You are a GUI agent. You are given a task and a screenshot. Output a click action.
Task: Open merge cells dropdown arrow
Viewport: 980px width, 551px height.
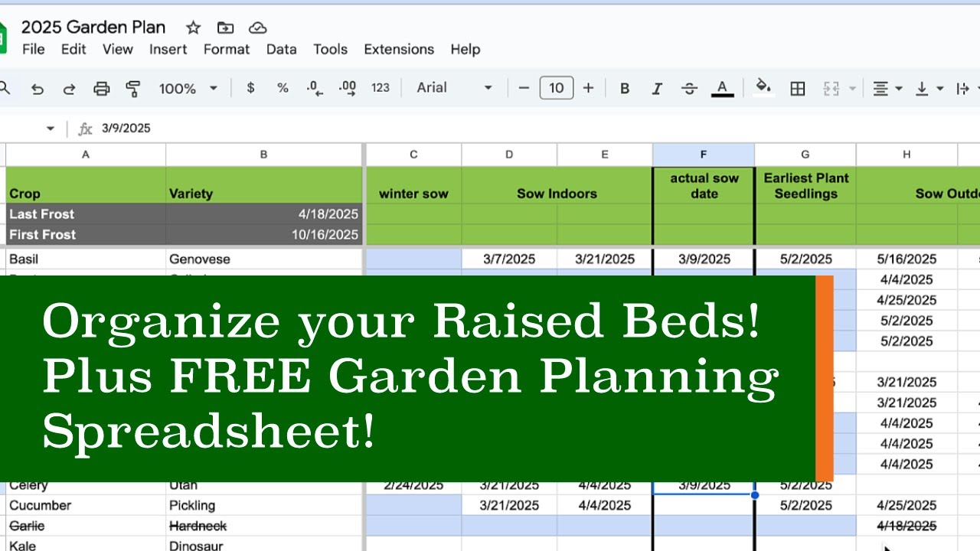[852, 89]
